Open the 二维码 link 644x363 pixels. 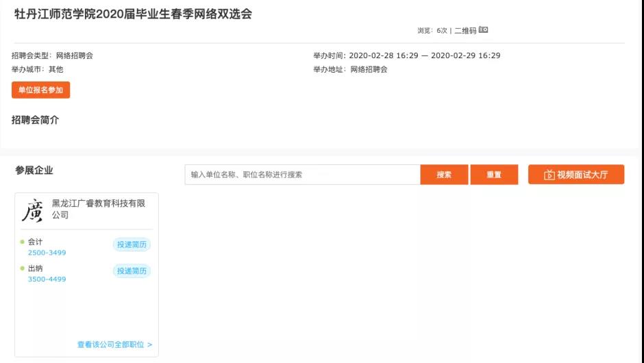coord(465,31)
